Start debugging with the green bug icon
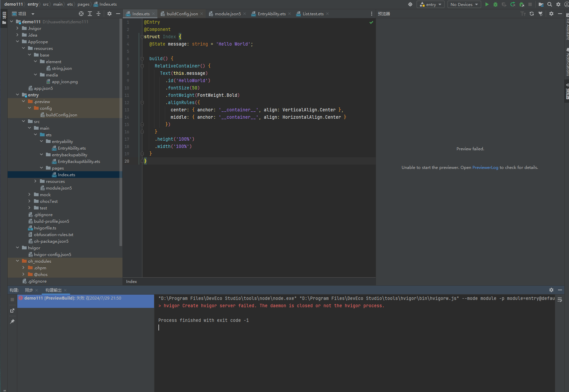Viewport: 569px width, 392px height. click(495, 4)
